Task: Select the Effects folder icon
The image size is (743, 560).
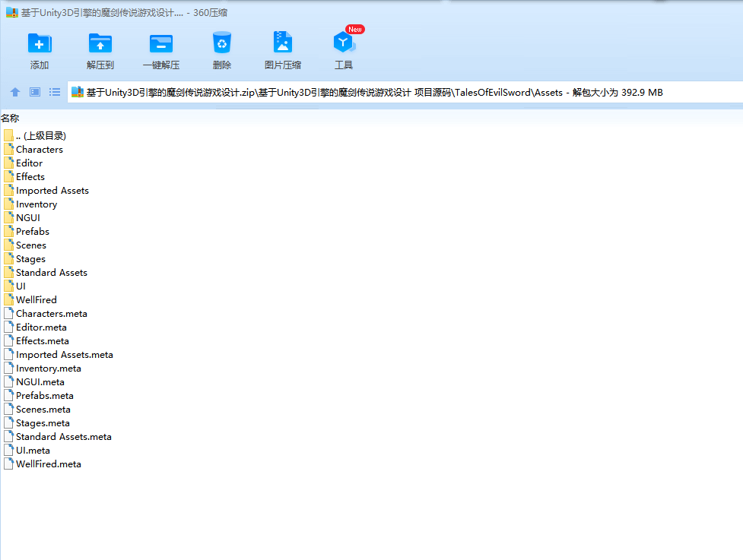Action: (x=8, y=176)
